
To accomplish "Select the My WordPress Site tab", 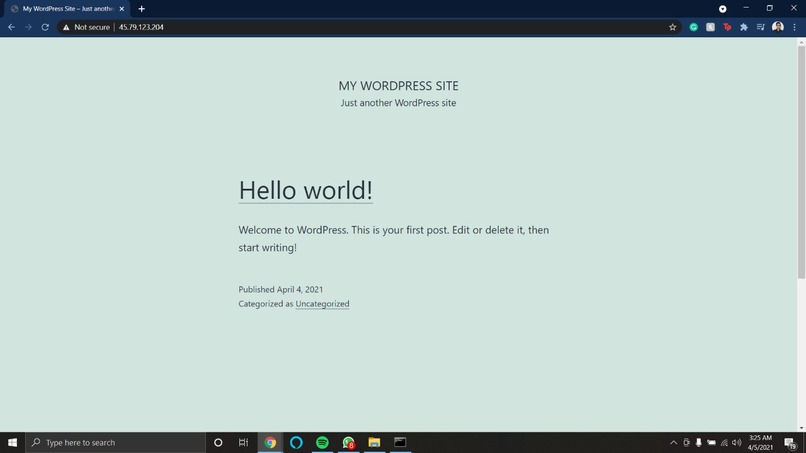I will 67,9.
